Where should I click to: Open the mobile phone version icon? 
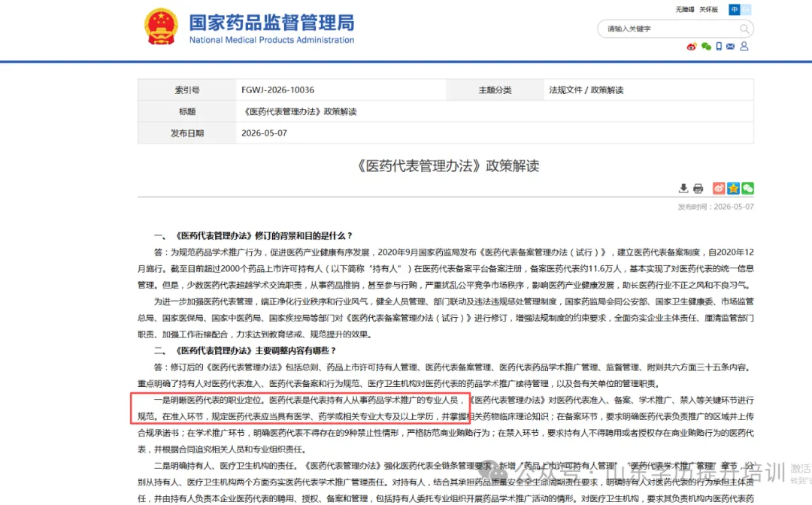719,47
